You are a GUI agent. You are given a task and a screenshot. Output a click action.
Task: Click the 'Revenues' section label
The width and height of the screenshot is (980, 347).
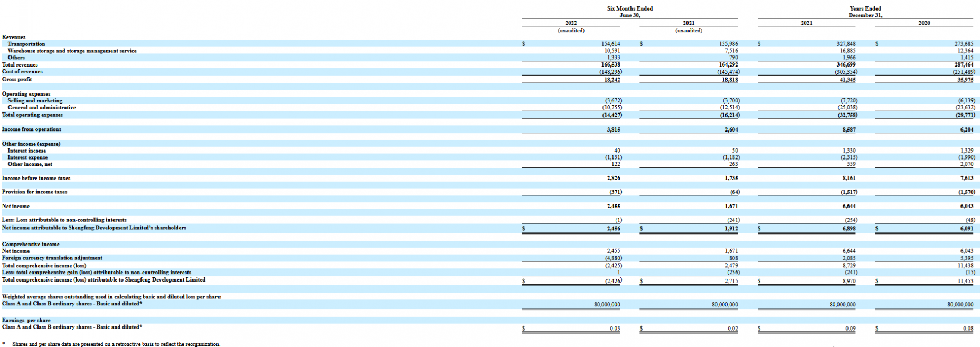click(x=14, y=37)
